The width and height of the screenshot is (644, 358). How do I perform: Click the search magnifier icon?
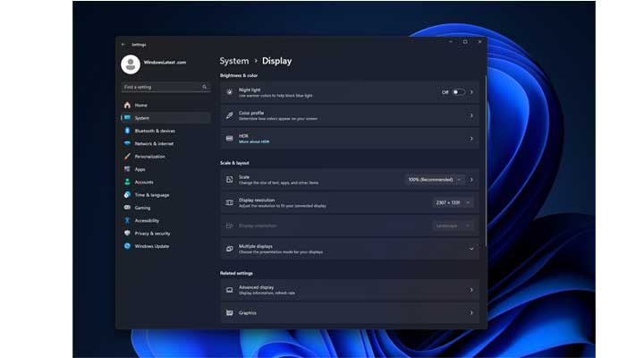tap(205, 87)
